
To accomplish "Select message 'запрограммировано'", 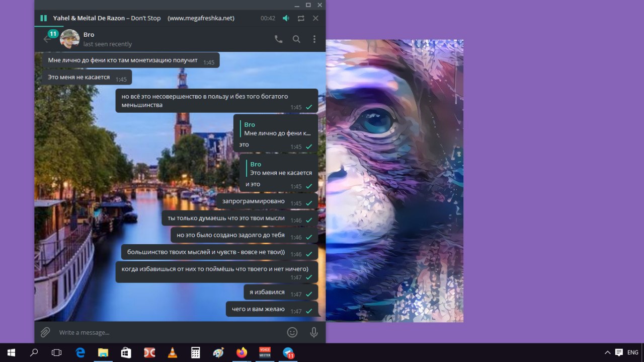I will 267,201.
